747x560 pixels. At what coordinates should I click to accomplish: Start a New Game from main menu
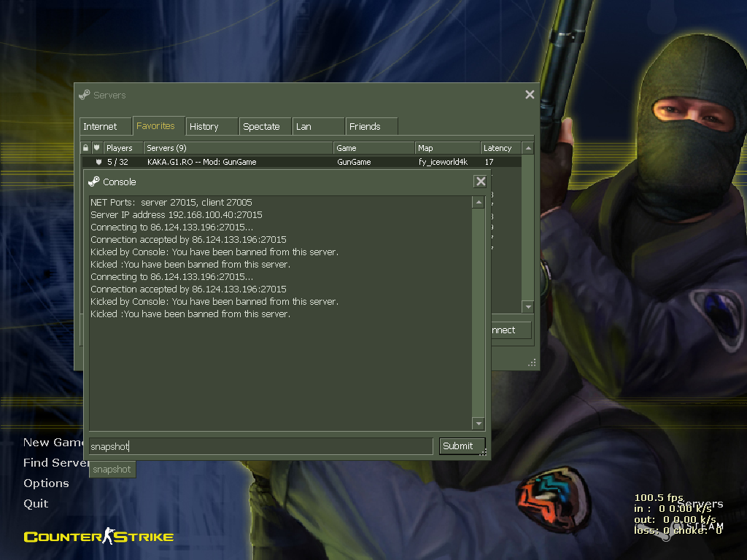point(53,443)
